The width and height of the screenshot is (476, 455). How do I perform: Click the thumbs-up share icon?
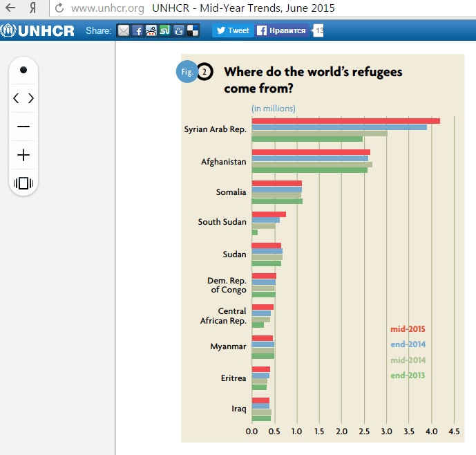click(179, 30)
